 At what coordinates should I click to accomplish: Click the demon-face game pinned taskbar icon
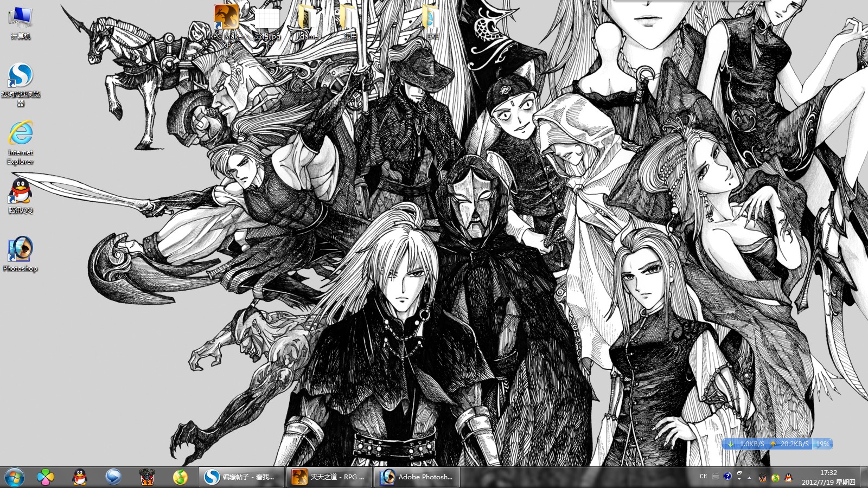pyautogui.click(x=147, y=477)
